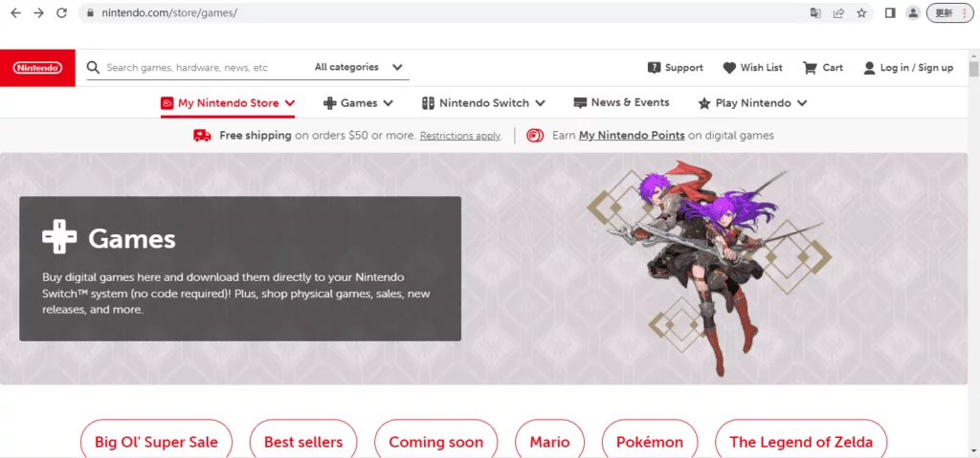980x458 pixels.
Task: Bookmark page with star icon
Action: click(x=862, y=13)
